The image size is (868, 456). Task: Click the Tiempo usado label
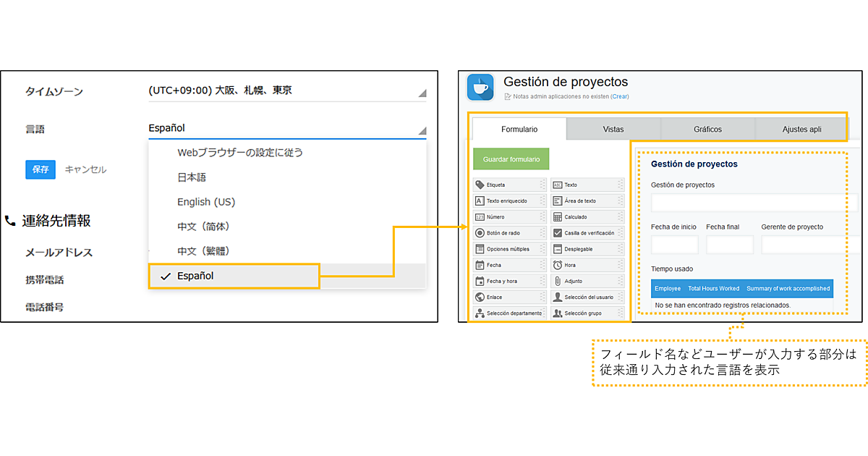673,269
